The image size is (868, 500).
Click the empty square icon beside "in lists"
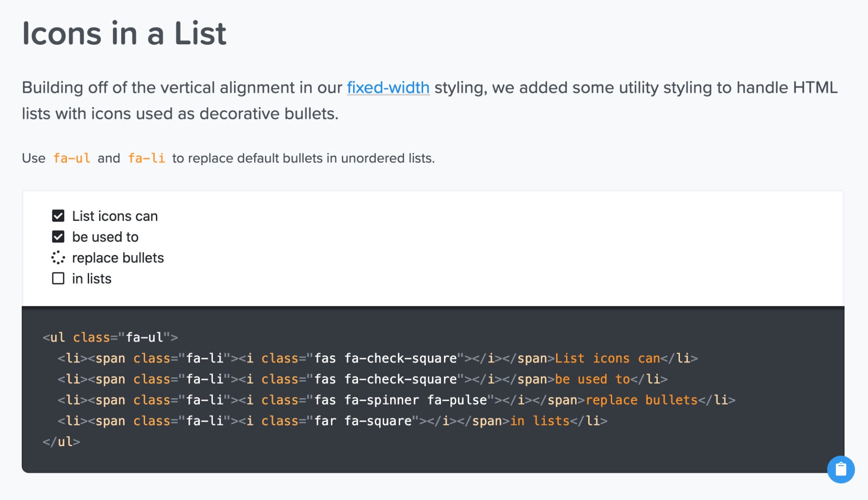coord(58,278)
